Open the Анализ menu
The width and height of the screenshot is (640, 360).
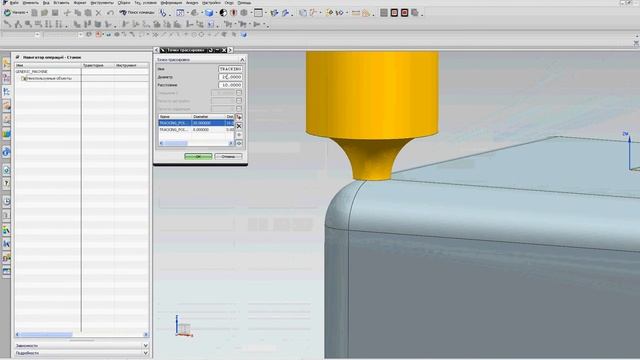(x=192, y=2)
